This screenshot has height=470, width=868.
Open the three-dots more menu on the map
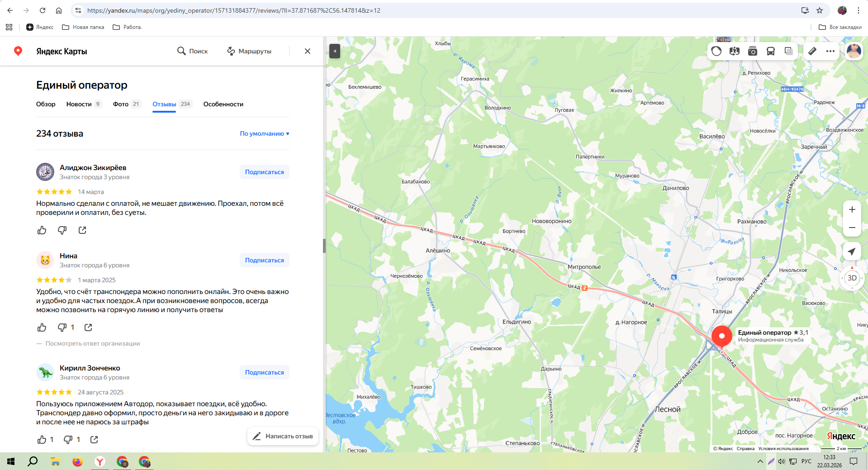[830, 51]
